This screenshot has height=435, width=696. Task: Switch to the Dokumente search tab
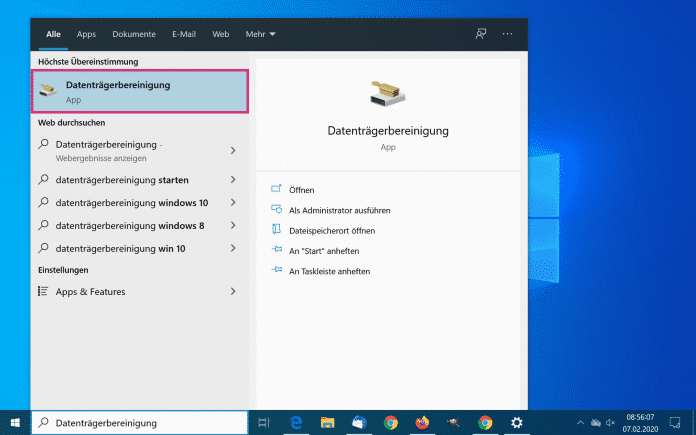coord(134,34)
